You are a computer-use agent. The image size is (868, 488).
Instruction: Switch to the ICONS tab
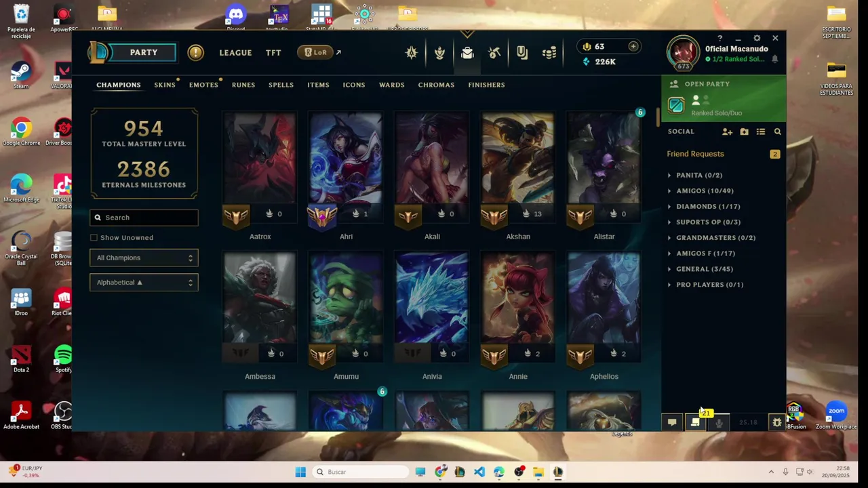pos(354,85)
